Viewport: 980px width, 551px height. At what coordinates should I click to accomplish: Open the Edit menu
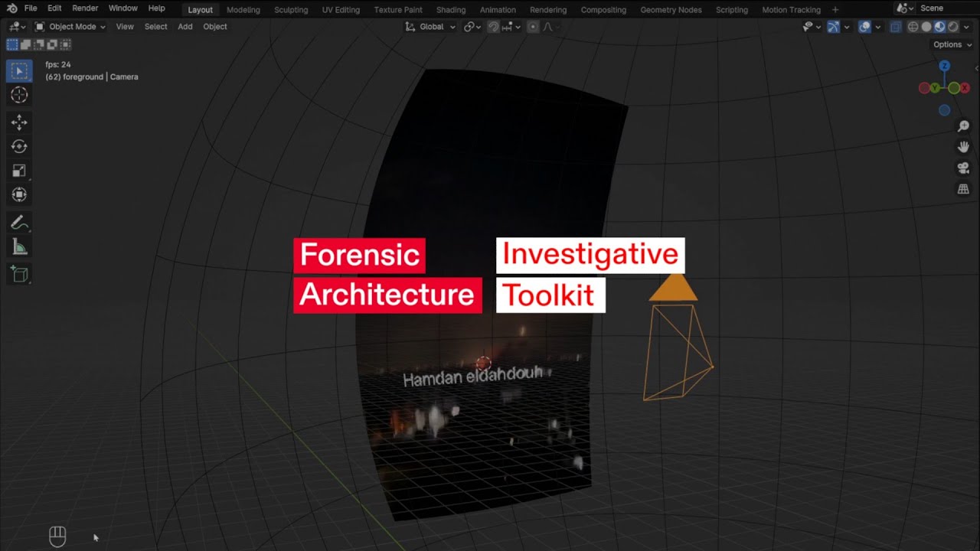point(54,8)
